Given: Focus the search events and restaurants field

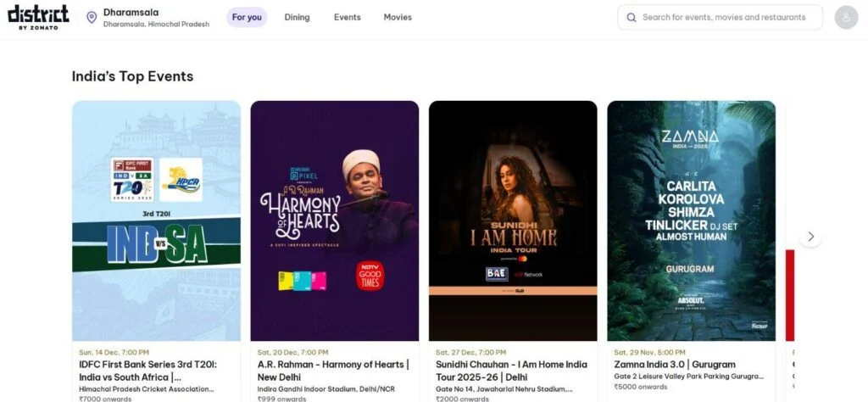Looking at the screenshot, I should (721, 17).
